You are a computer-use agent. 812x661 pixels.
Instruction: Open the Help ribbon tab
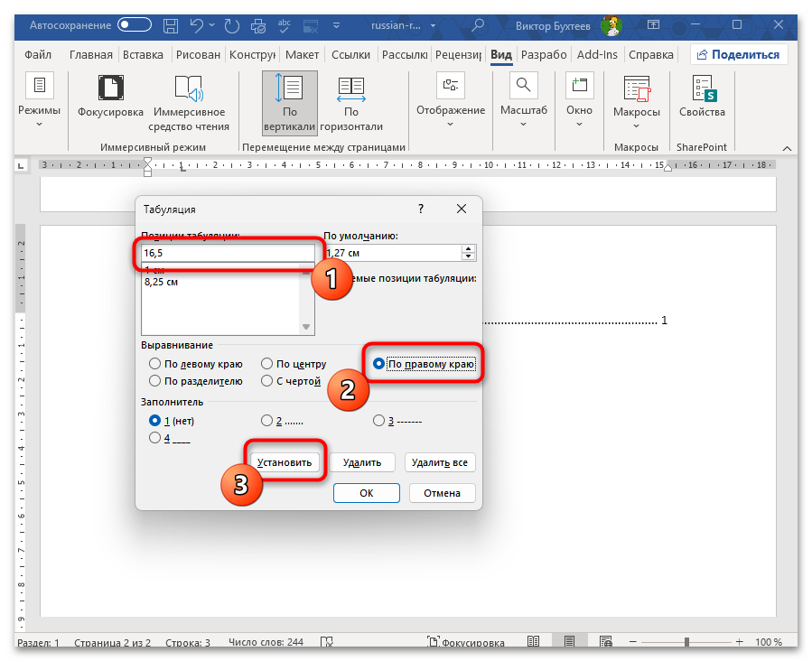[651, 55]
